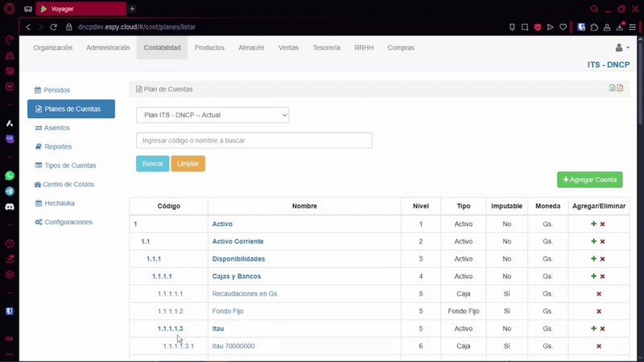Open Contabilidad menu tab

point(162,48)
